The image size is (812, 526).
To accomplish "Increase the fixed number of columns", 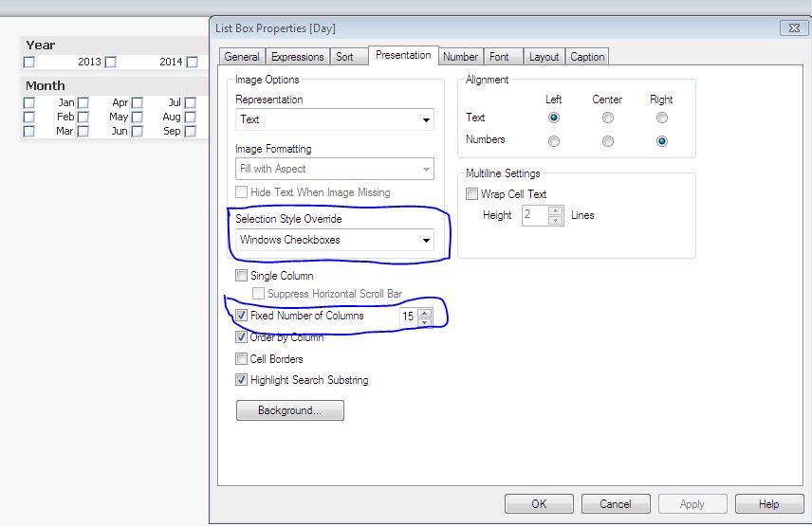I will 425,313.
